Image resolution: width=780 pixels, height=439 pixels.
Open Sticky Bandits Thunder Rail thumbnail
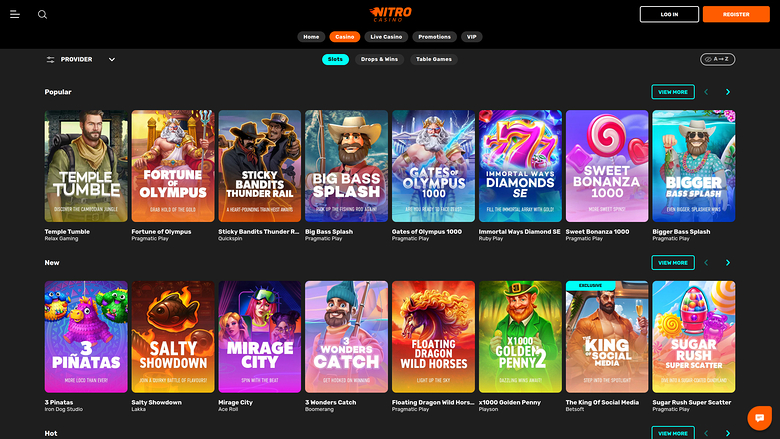click(260, 166)
